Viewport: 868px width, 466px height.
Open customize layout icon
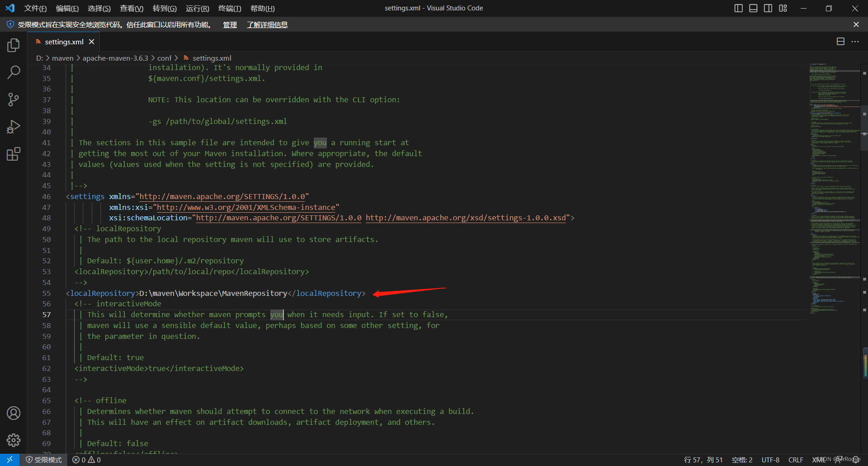[x=783, y=8]
